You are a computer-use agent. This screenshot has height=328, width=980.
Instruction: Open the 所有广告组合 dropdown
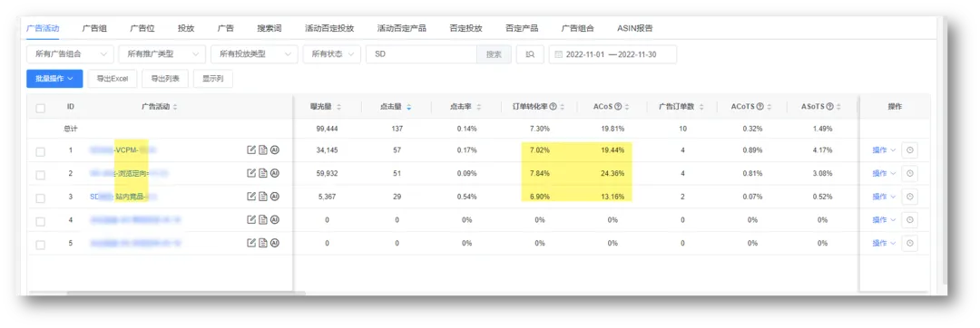coord(71,54)
